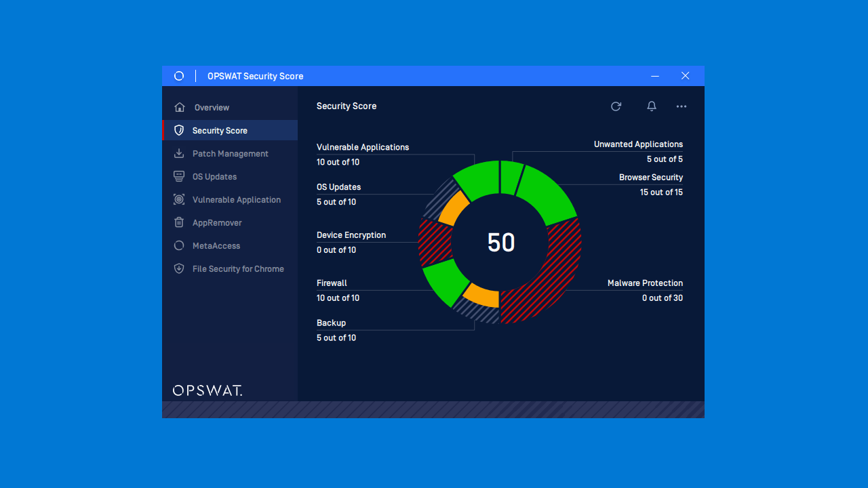This screenshot has width=868, height=488.
Task: Open Vulnerable Application section
Action: pyautogui.click(x=230, y=199)
